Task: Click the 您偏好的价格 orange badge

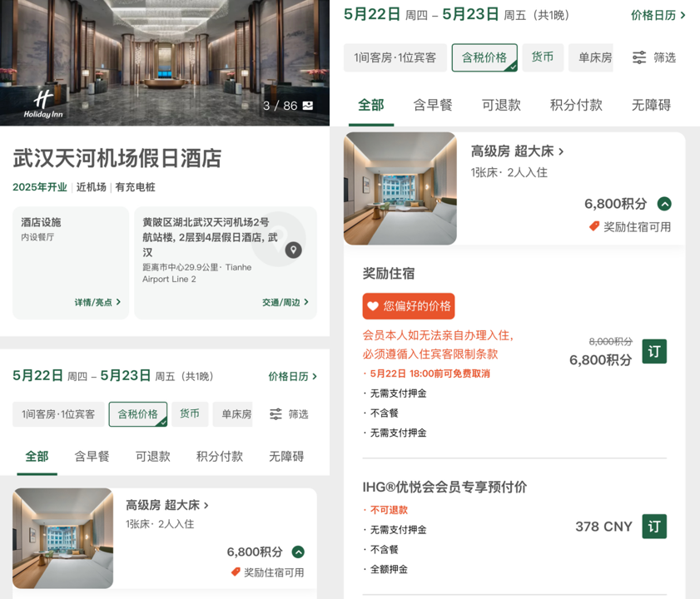Action: click(409, 306)
